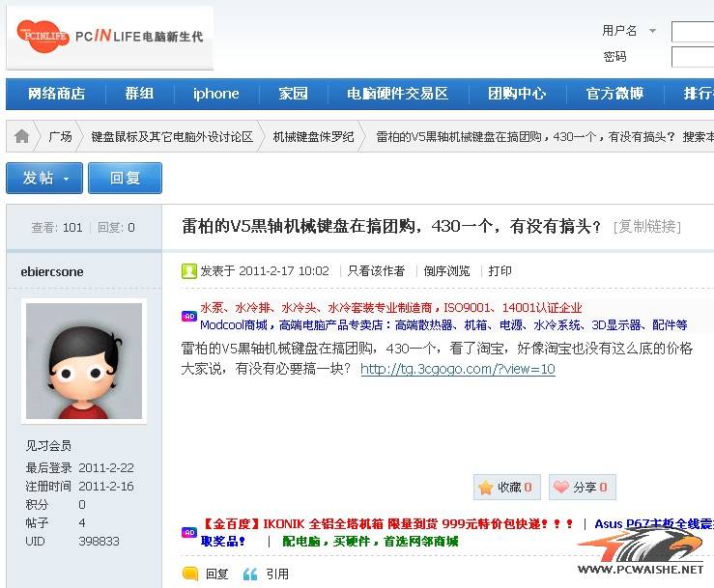Expand the 发帖 dropdown arrow
714x588 pixels.
(x=67, y=179)
